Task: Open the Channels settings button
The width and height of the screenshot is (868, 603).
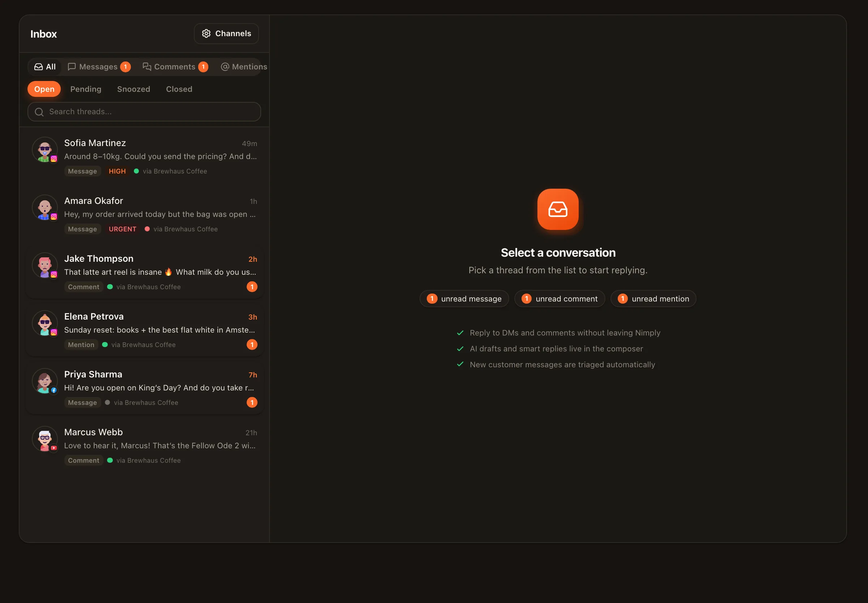Action: (226, 34)
